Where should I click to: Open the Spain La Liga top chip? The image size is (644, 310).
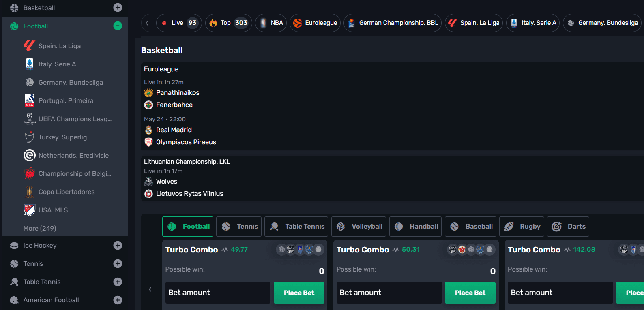474,23
